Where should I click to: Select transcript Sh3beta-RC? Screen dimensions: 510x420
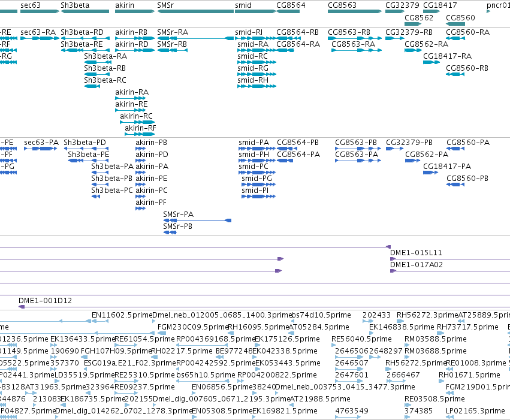click(105, 80)
